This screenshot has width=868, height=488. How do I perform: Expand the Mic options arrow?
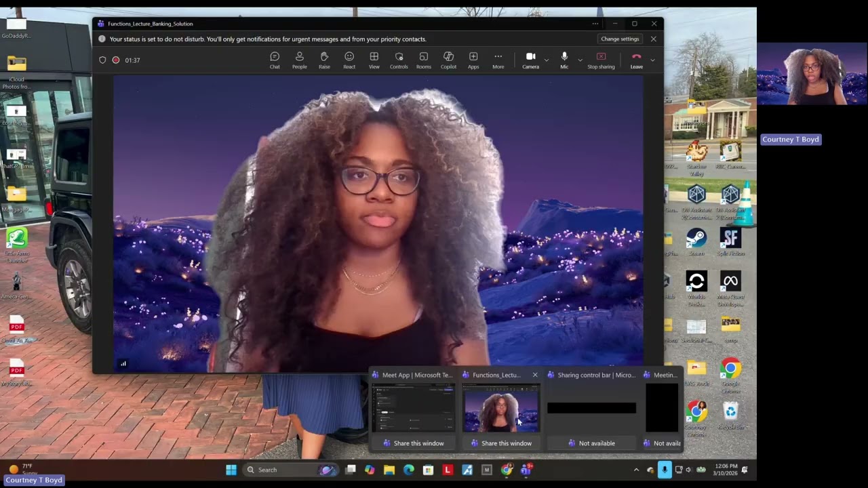coord(580,60)
